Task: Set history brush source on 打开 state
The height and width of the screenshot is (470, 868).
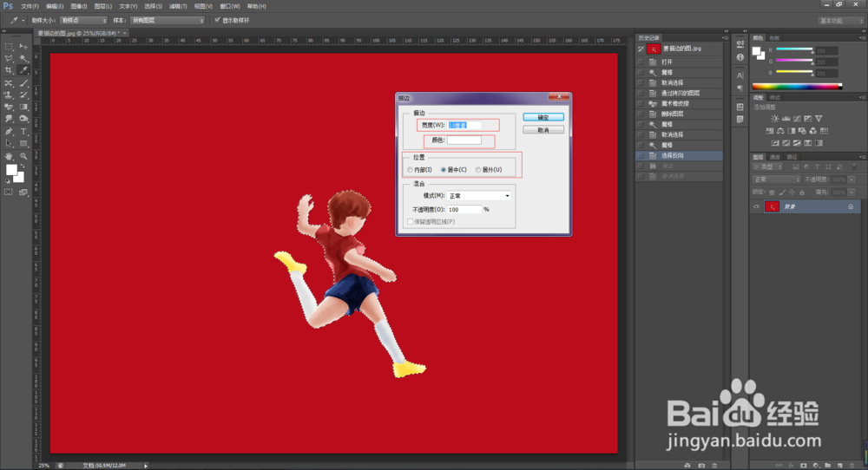Action: 641,62
